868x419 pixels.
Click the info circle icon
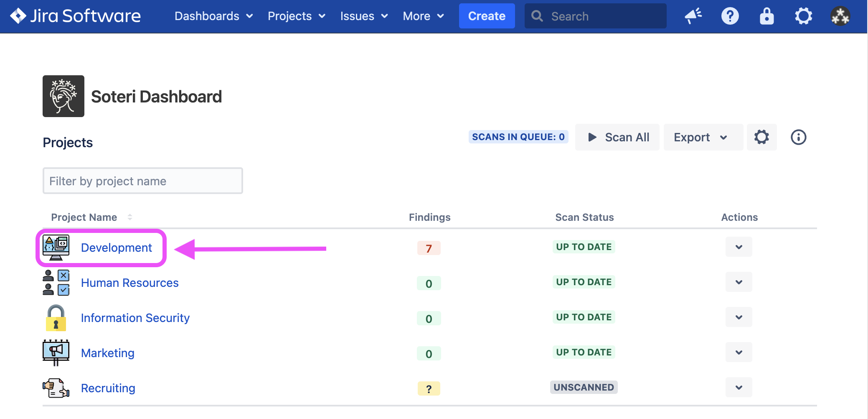pos(798,137)
